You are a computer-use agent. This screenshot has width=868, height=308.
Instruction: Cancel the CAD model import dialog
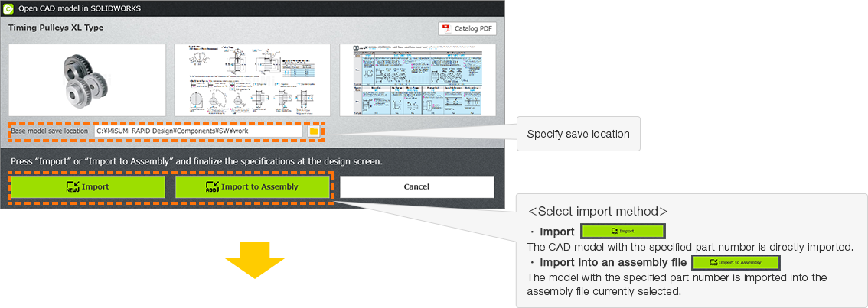pos(416,186)
